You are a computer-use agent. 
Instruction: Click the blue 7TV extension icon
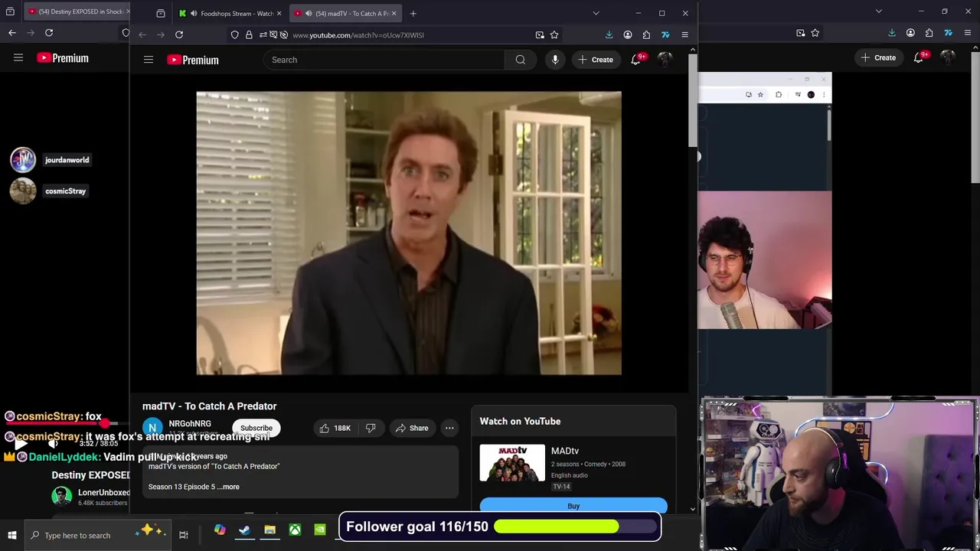665,34
